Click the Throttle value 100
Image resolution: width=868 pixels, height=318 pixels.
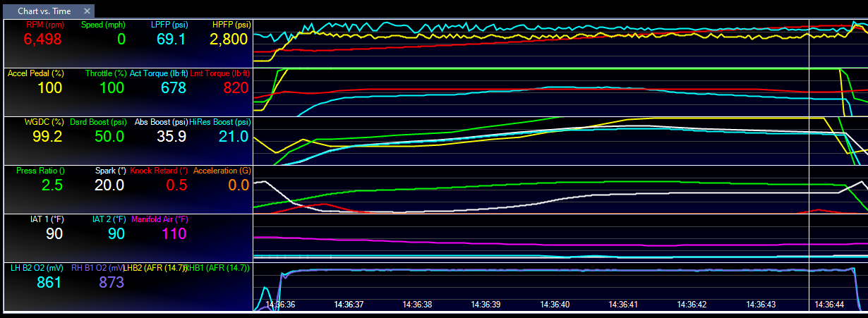click(x=111, y=88)
